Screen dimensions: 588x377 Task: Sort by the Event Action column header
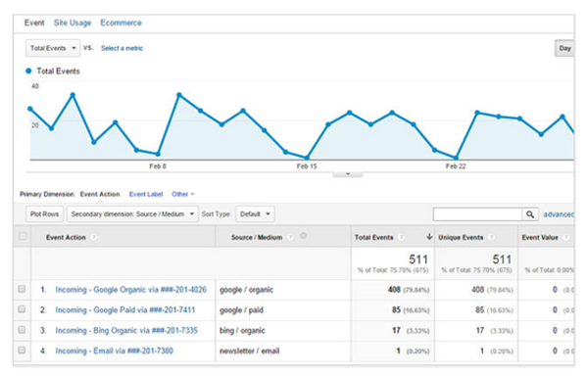point(66,237)
